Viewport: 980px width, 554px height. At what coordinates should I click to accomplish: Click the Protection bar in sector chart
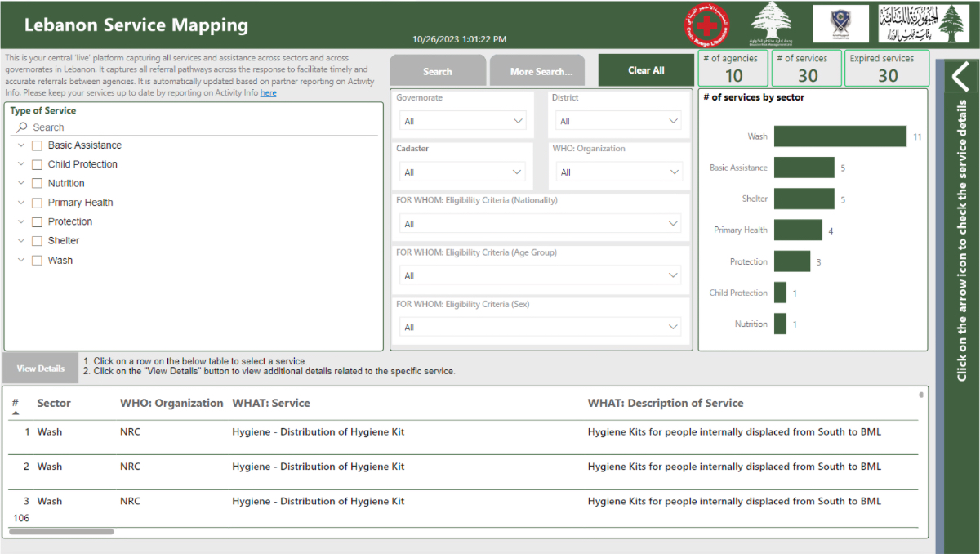[x=792, y=261]
